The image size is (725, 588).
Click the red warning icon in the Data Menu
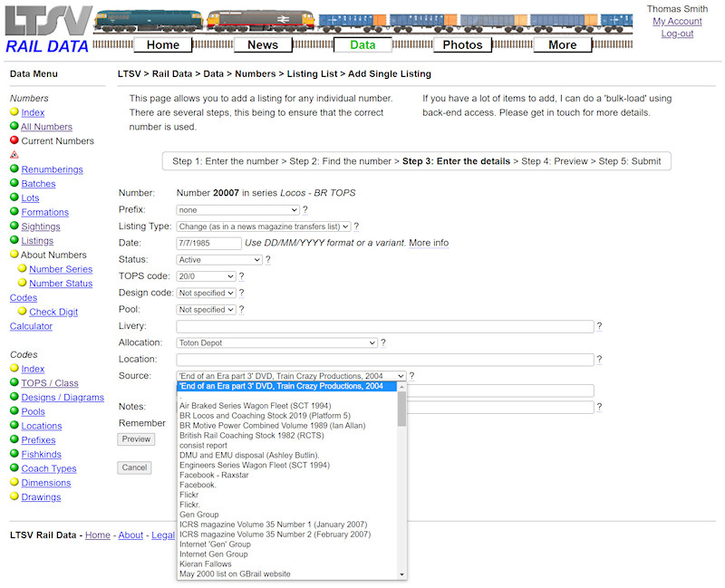[x=12, y=155]
